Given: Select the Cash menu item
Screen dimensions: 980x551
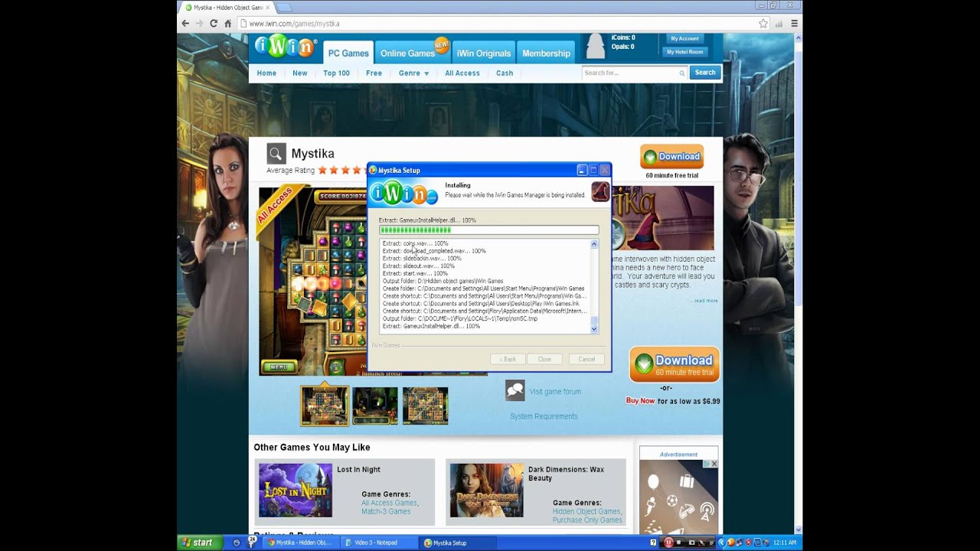Looking at the screenshot, I should coord(505,73).
